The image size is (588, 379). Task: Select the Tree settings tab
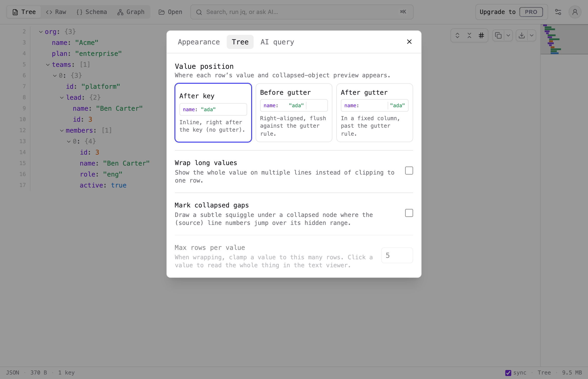[240, 42]
